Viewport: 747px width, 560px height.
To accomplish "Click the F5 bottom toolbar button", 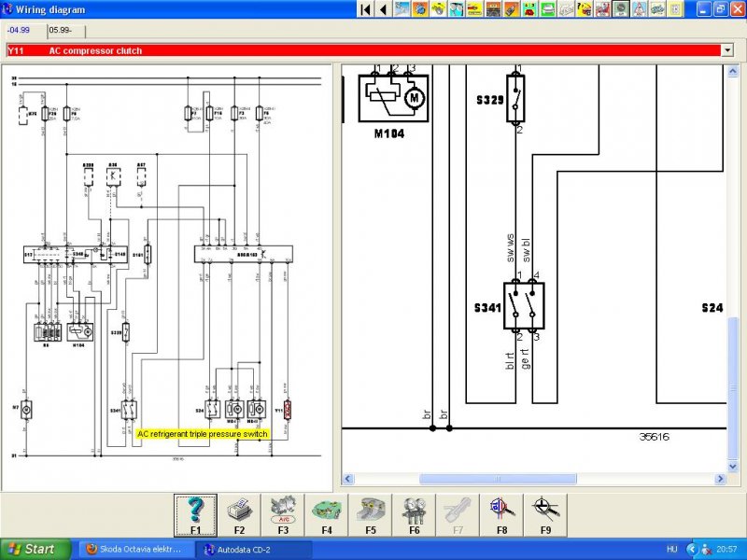I will 371,516.
